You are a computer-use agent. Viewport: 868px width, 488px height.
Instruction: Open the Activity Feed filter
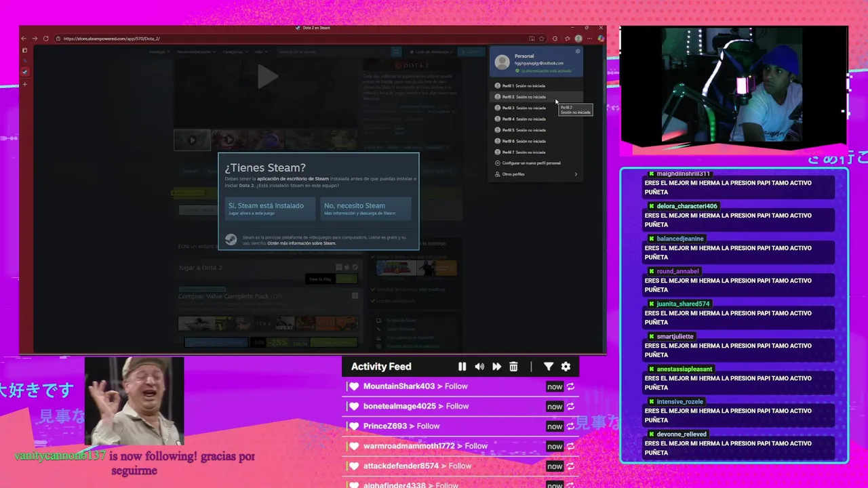(548, 367)
